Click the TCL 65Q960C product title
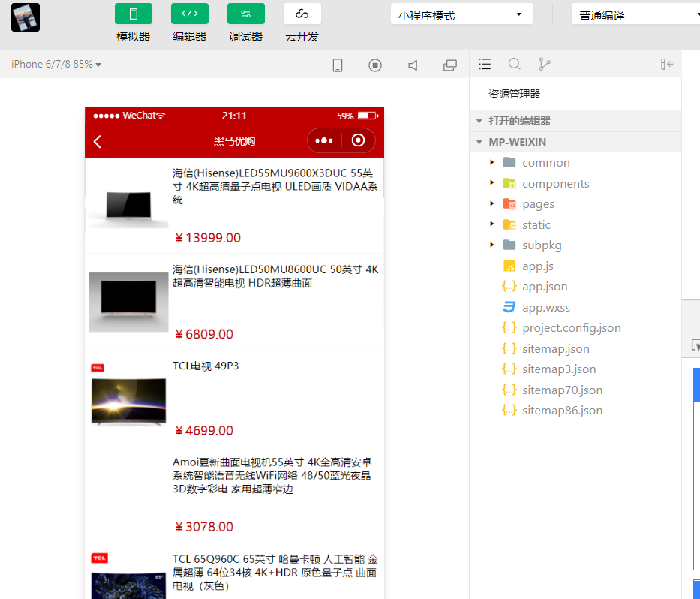 (275, 572)
